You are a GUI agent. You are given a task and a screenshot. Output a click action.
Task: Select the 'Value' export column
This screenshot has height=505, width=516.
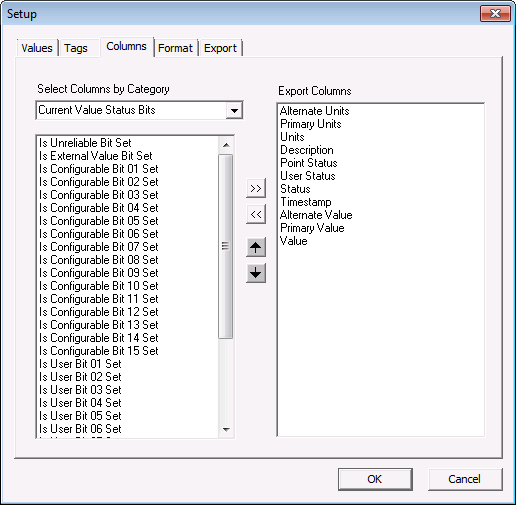294,241
